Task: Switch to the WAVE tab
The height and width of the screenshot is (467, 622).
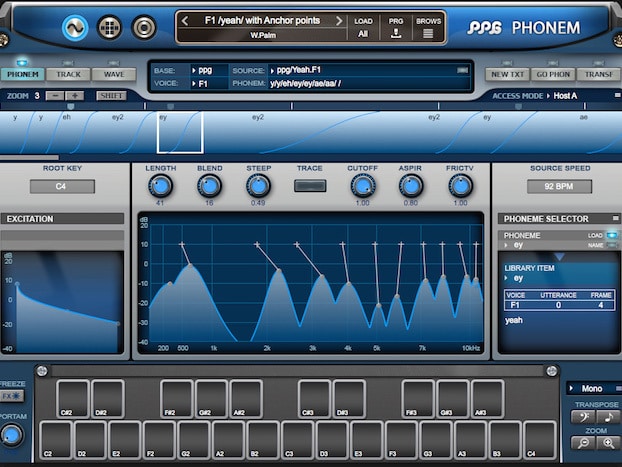Action: [114, 74]
